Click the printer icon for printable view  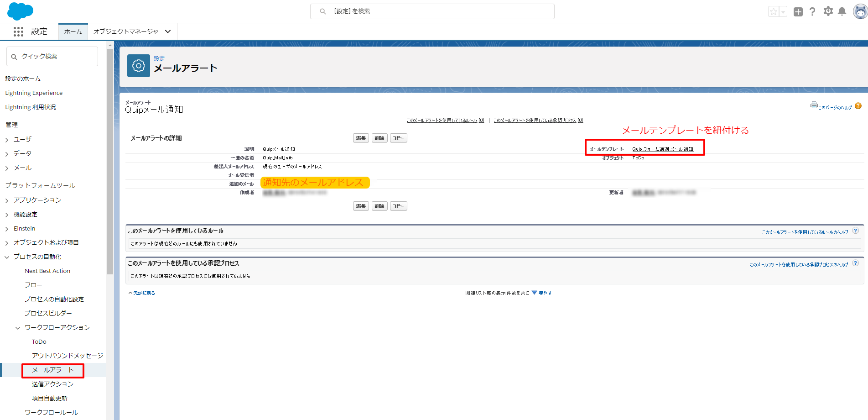click(x=814, y=105)
